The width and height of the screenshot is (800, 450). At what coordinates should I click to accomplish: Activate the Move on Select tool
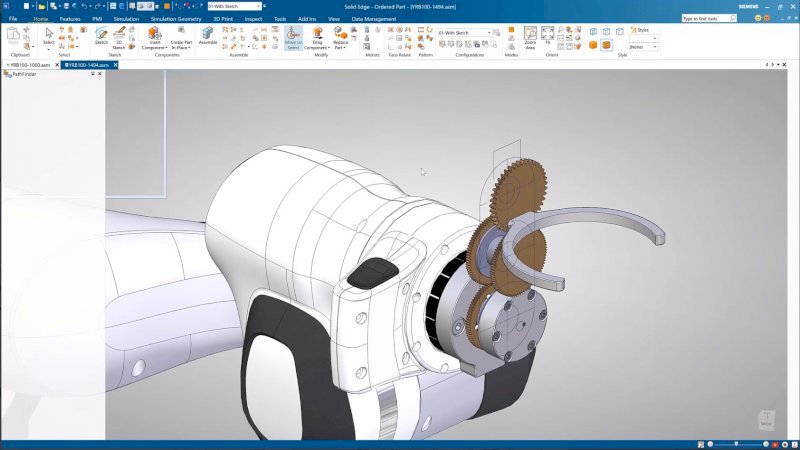pyautogui.click(x=293, y=36)
